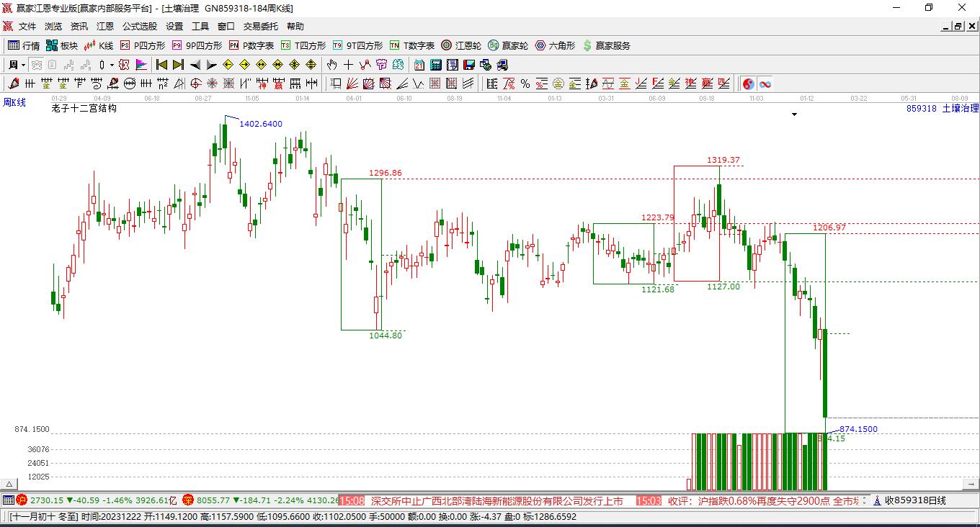Open the 窗口 menu
This screenshot has width=980, height=527.
226,27
